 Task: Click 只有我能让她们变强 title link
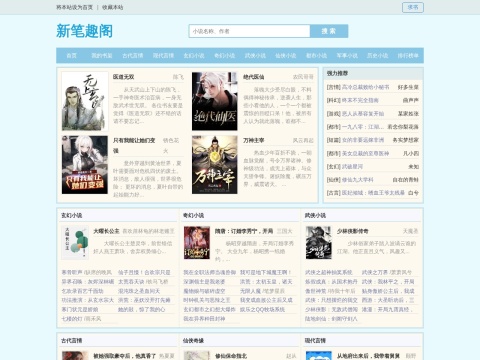(134, 145)
